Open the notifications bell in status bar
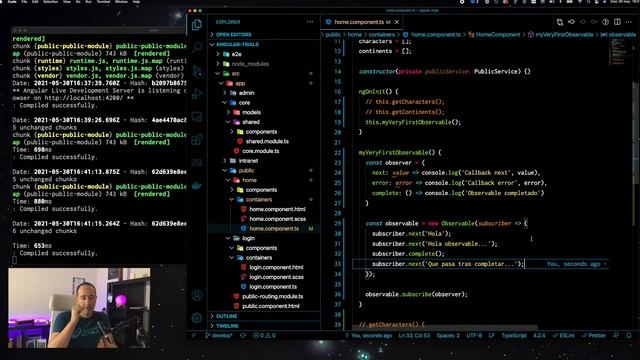 (x=629, y=335)
